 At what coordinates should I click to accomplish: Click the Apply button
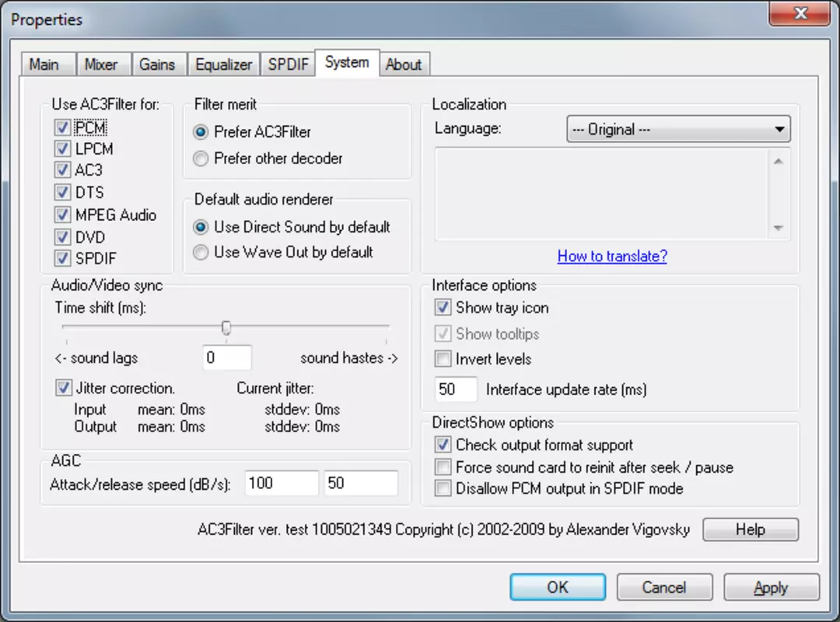pyautogui.click(x=772, y=587)
